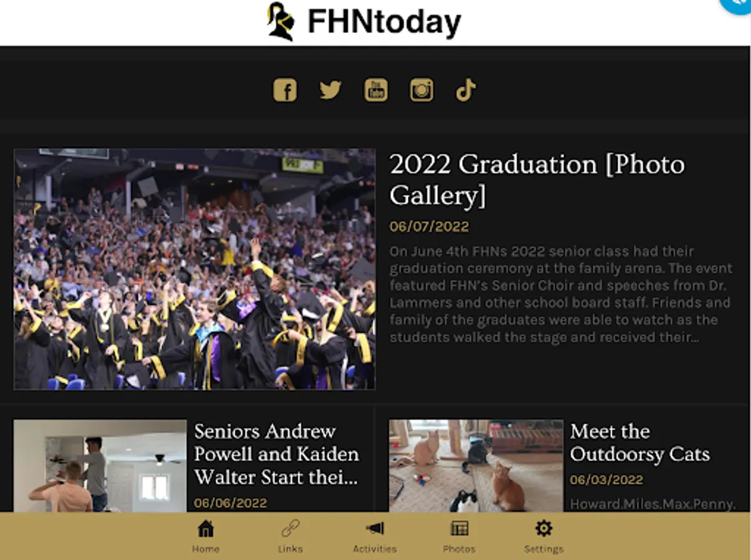Open the Settings gear icon

click(x=544, y=529)
